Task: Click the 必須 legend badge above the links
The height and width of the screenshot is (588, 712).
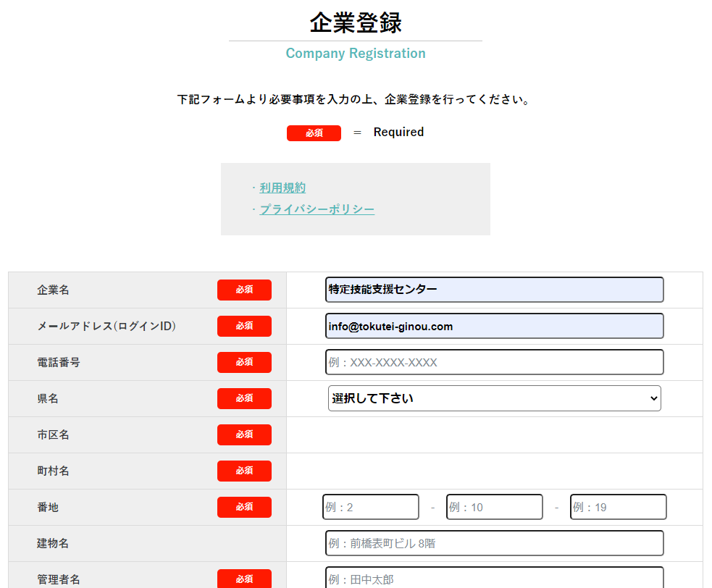Action: [x=314, y=133]
